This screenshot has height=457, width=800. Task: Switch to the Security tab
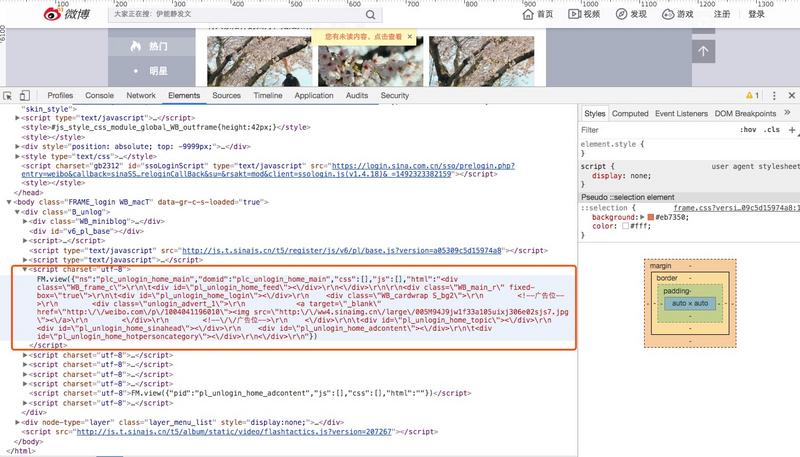[x=395, y=95]
